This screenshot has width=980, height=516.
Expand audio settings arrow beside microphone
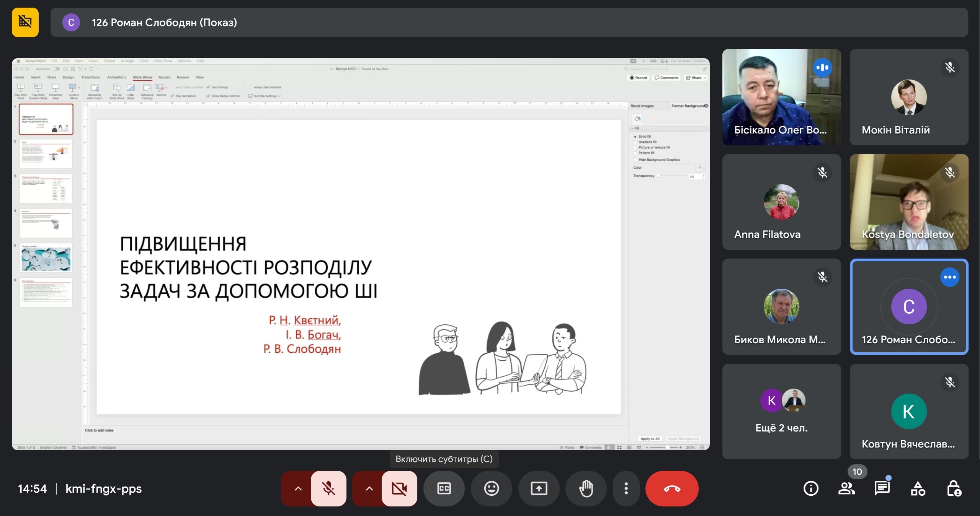(x=298, y=488)
